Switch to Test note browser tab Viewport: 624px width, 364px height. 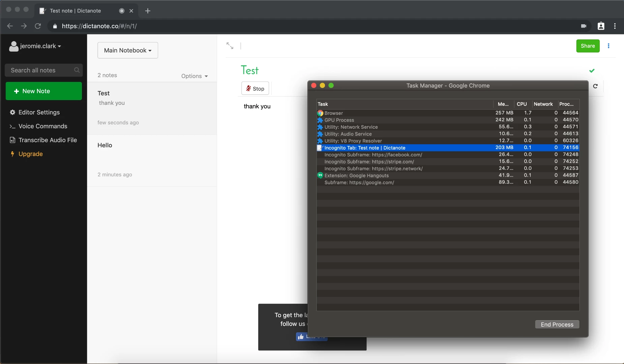coord(86,11)
